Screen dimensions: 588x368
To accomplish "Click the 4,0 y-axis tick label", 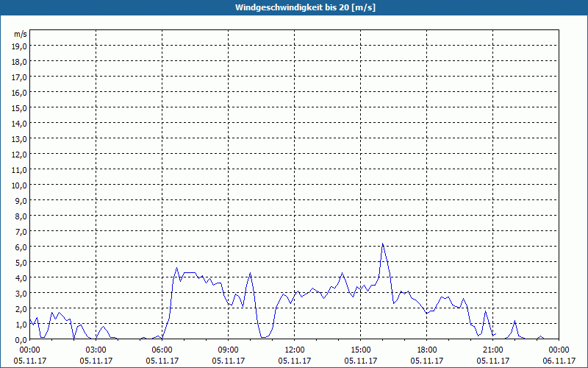I will pyautogui.click(x=21, y=278).
